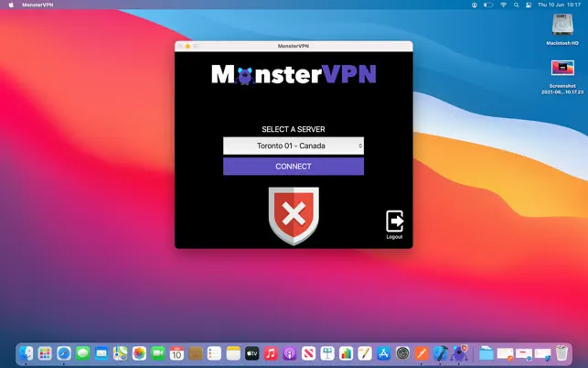Open Photos in the Dock
This screenshot has height=368, width=588.
[139, 353]
